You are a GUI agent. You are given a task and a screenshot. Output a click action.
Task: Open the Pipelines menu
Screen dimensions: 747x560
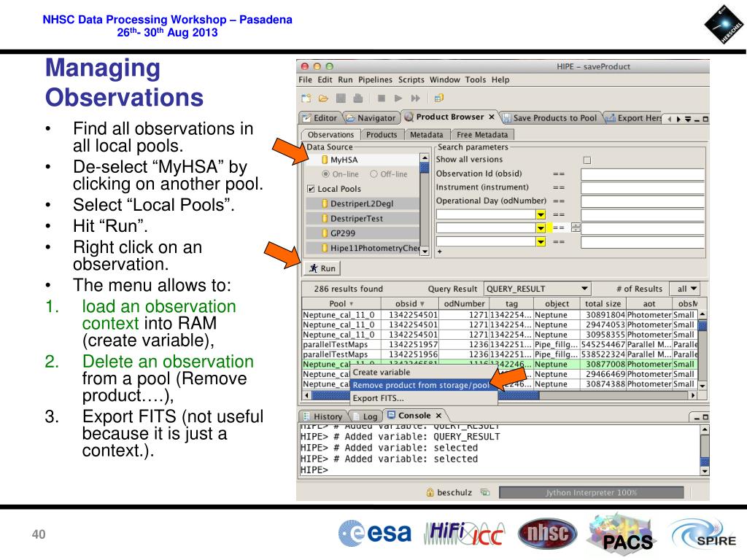point(376,80)
